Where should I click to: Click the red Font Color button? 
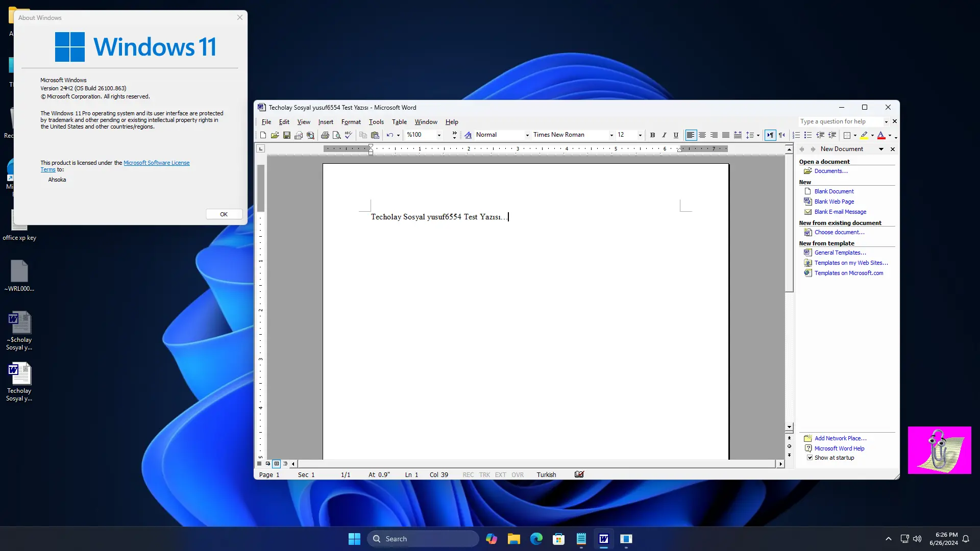[x=881, y=135]
